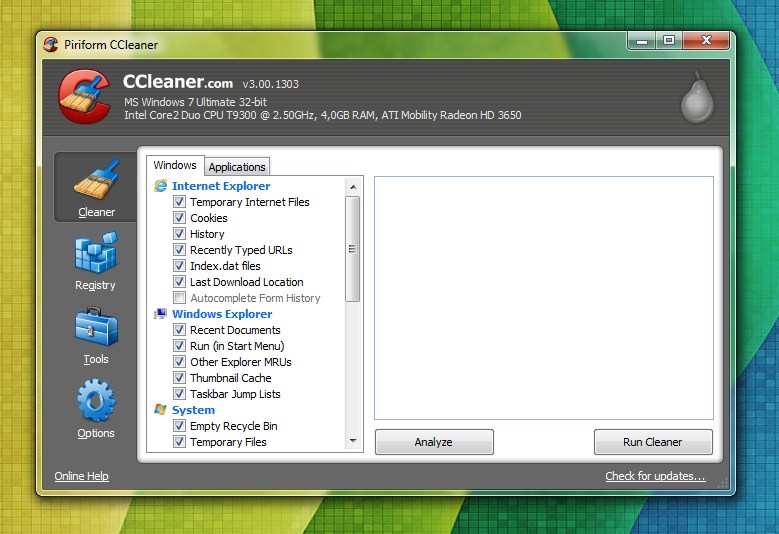Click the Intel Core2 Duo CPU info text
The image size is (779, 534).
322,115
